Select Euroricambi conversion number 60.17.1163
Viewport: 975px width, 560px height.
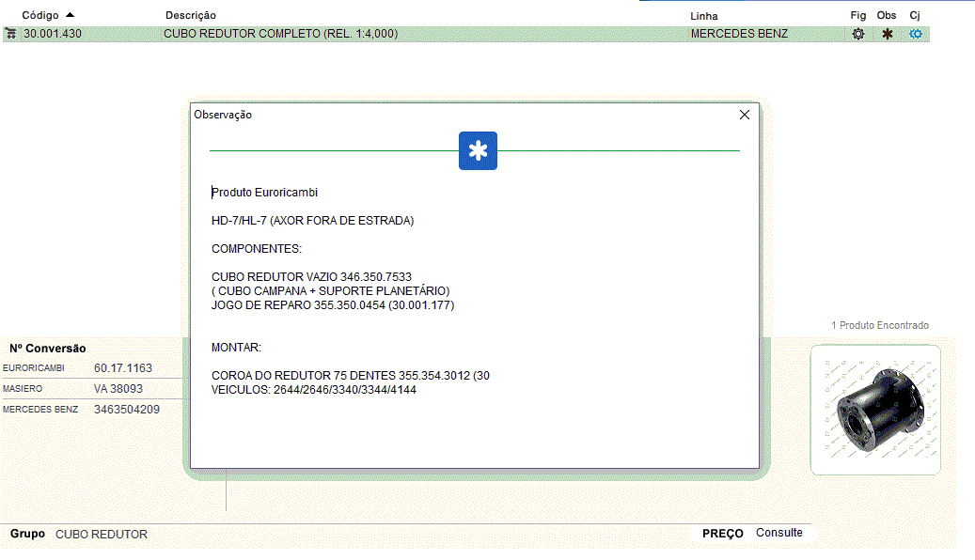tap(123, 368)
